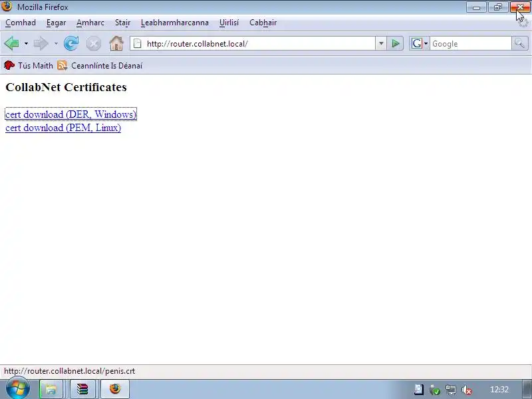
Task: Open the Back history dropdown arrow
Action: (x=26, y=43)
